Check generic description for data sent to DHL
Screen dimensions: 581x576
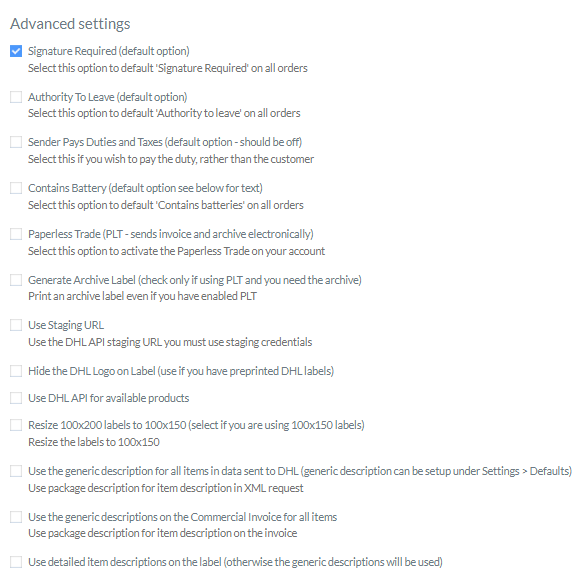tap(16, 471)
